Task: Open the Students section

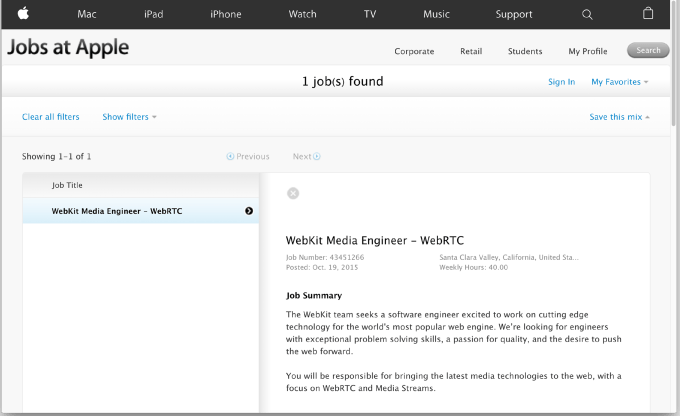Action: 525,51
